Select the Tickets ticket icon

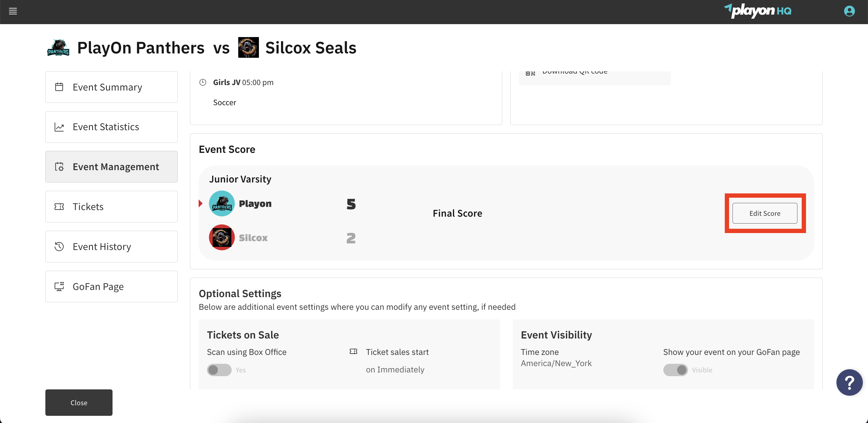pyautogui.click(x=59, y=206)
